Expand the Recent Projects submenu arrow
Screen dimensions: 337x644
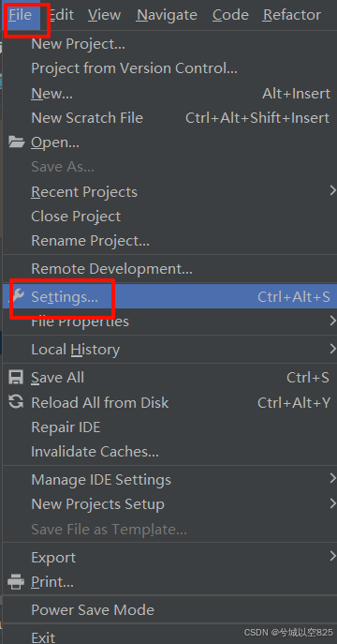tap(332, 190)
